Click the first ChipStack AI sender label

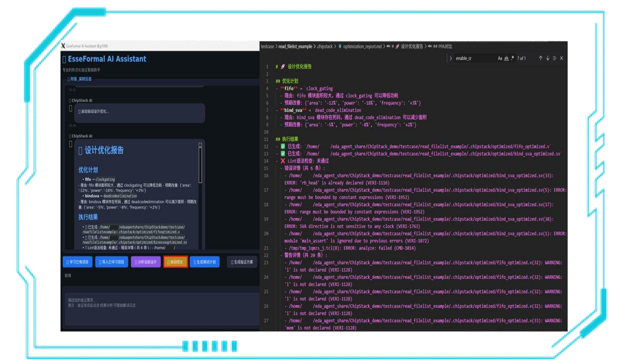tap(82, 100)
